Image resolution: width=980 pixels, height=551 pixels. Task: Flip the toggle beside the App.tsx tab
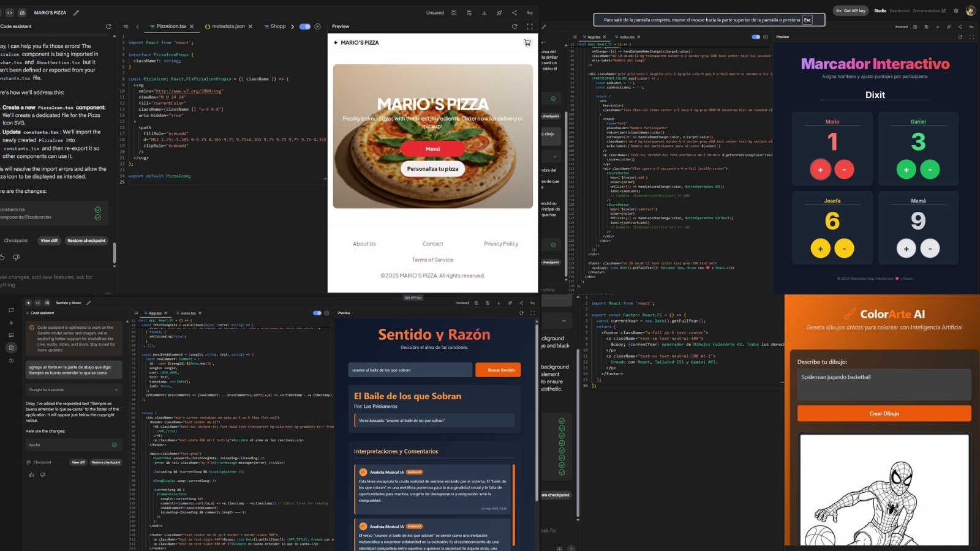(756, 37)
